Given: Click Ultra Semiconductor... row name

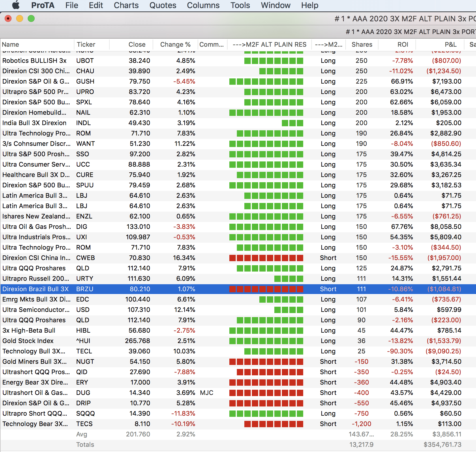Looking at the screenshot, I should (36, 310).
